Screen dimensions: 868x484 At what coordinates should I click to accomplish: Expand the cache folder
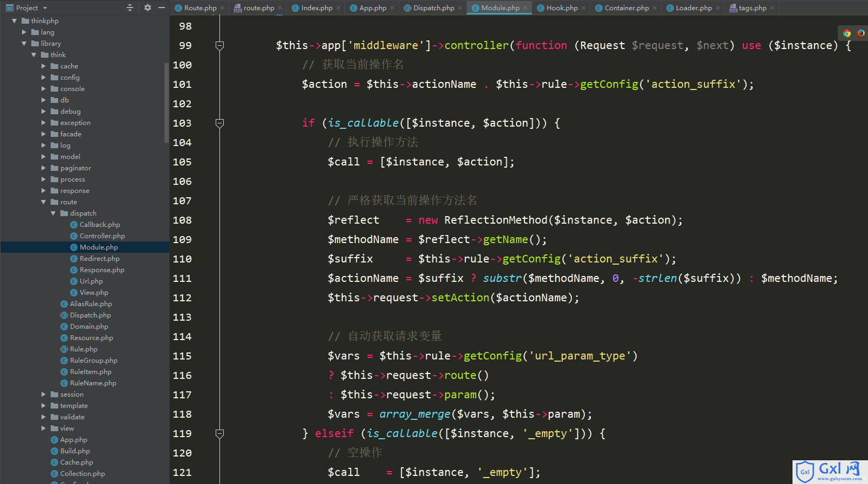pyautogui.click(x=43, y=66)
